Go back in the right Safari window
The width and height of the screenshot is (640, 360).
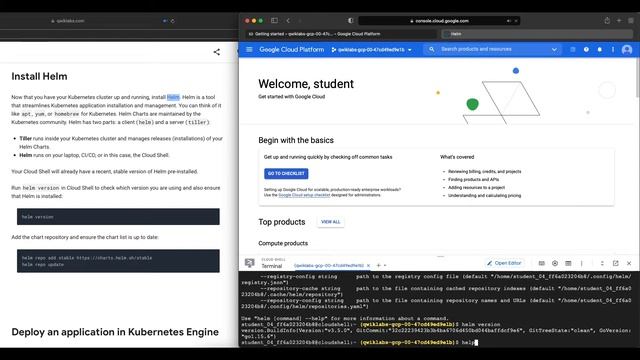[288, 20]
